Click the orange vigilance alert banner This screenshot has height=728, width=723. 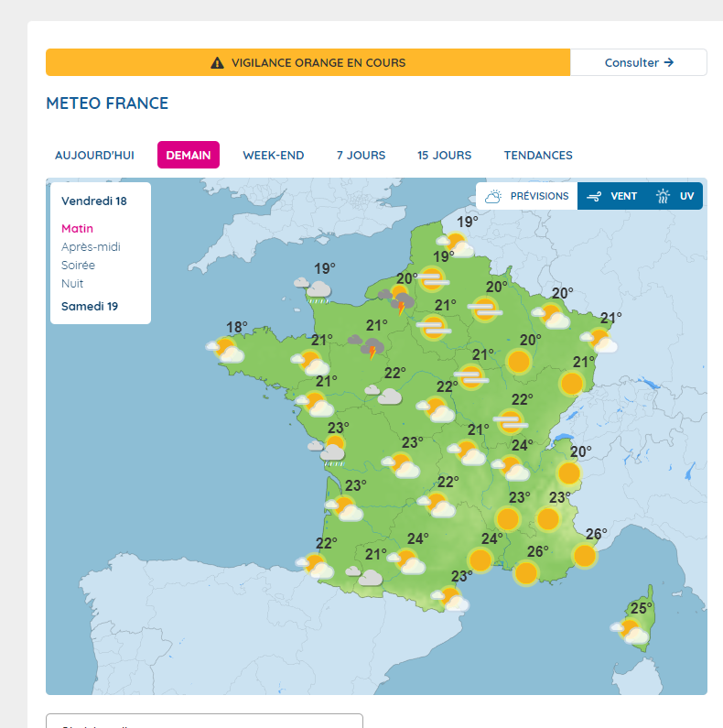coord(308,62)
